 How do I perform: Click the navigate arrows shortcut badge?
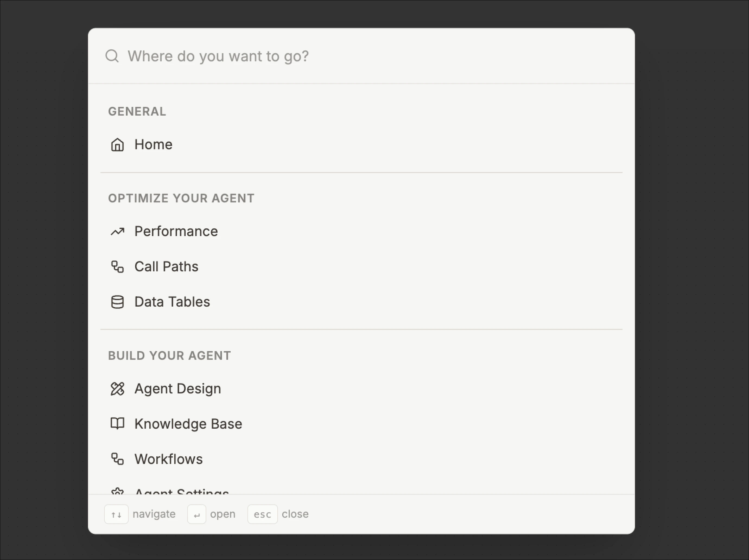(x=116, y=514)
